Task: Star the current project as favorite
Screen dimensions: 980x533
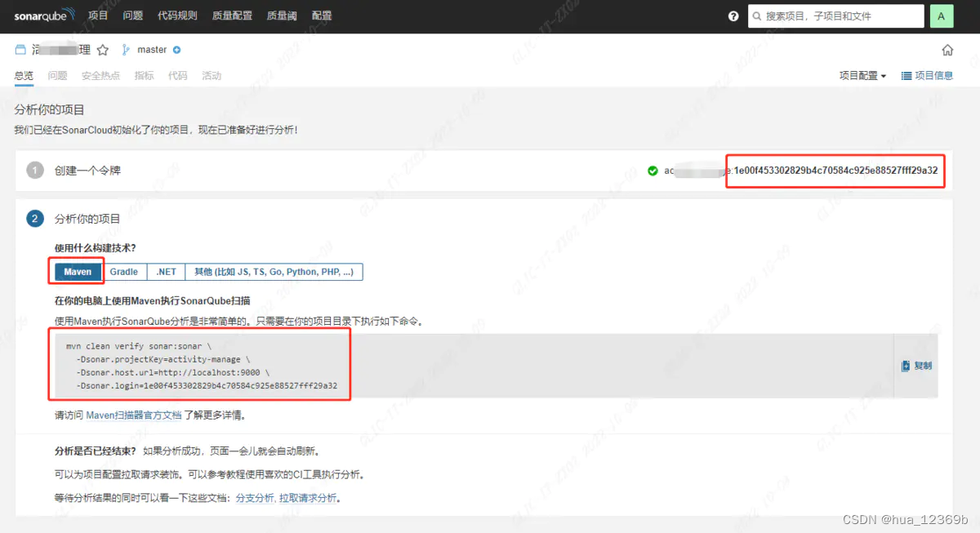Action: pyautogui.click(x=102, y=49)
